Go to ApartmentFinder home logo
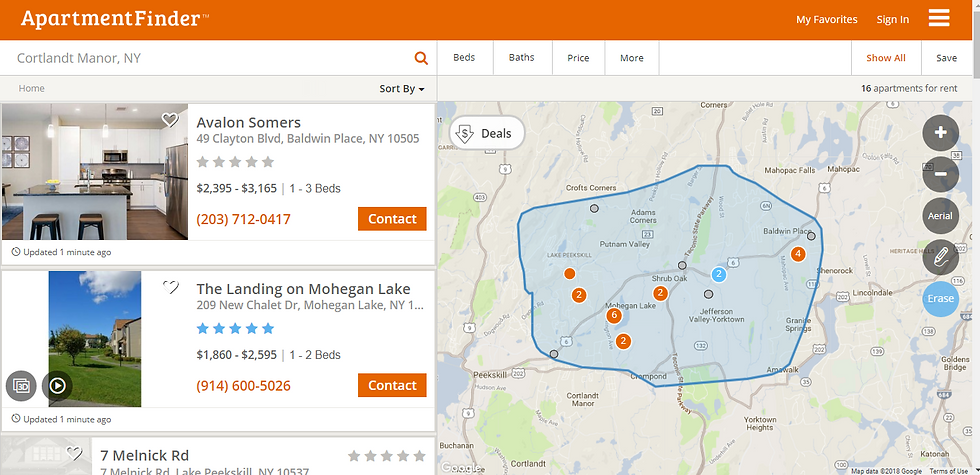The width and height of the screenshot is (980, 475). point(115,19)
